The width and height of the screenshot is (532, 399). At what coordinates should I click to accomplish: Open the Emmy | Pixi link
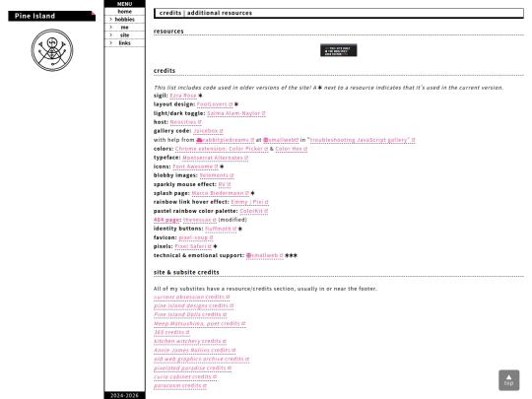coord(249,202)
